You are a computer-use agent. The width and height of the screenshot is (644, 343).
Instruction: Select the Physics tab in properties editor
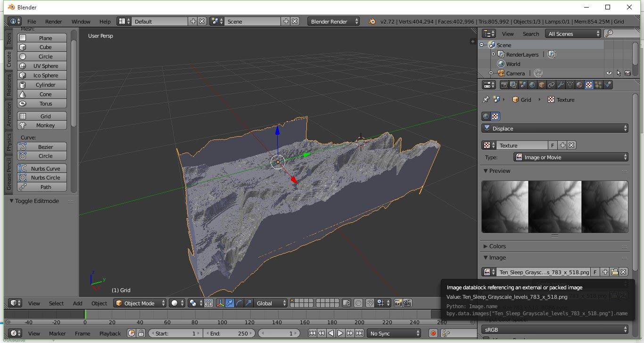click(608, 85)
